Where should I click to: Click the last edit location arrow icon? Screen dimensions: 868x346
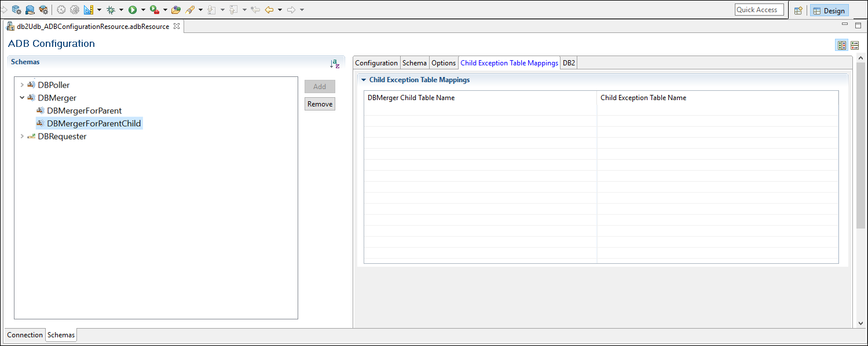255,10
